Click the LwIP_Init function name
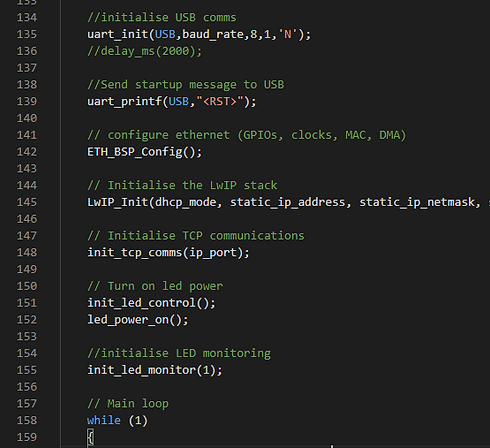 point(117,202)
